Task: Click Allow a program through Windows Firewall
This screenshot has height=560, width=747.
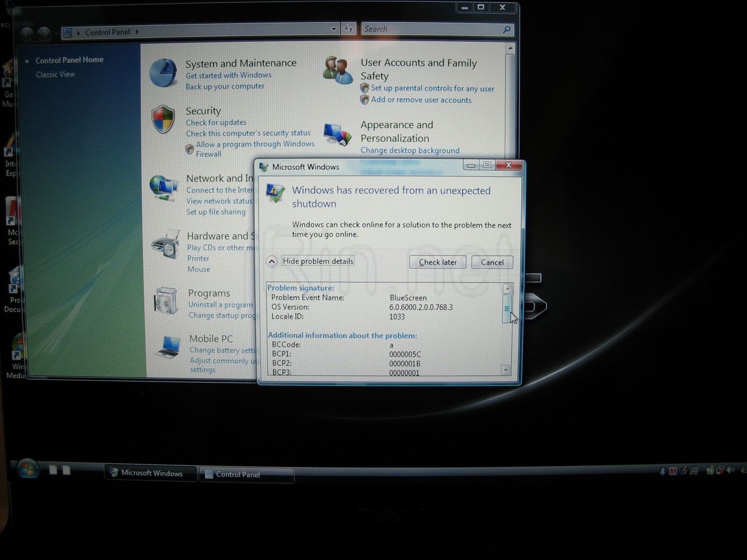Action: (255, 149)
